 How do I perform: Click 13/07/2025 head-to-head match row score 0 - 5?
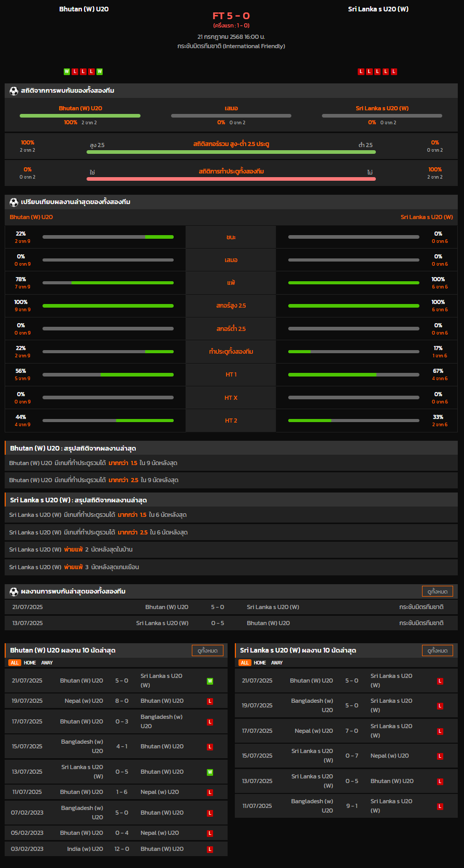(218, 623)
